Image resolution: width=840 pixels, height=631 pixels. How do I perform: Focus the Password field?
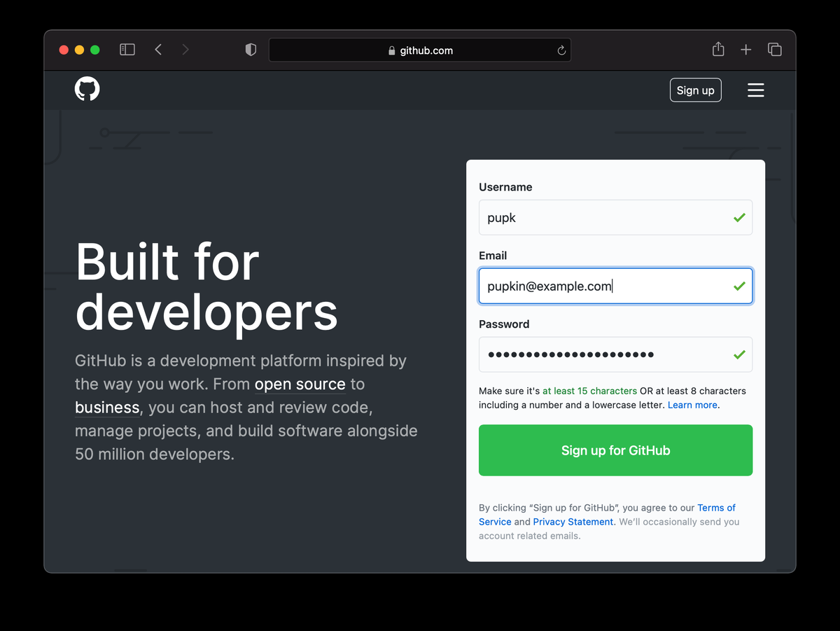(615, 354)
